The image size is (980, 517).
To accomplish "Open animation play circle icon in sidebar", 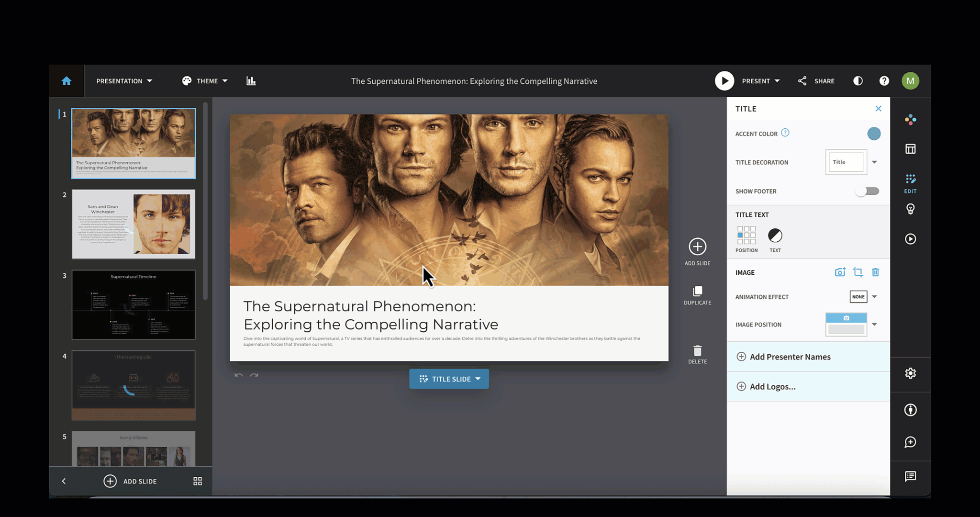I will click(911, 239).
